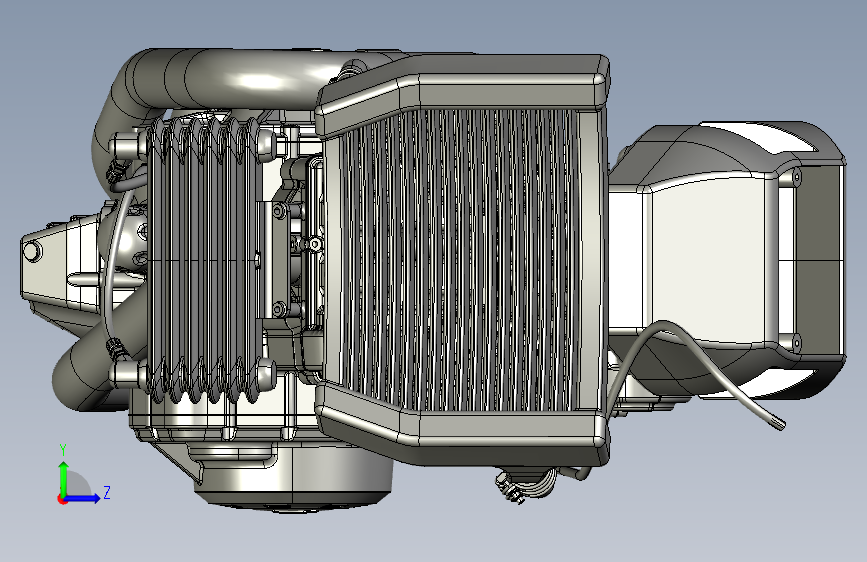This screenshot has width=867, height=562.
Task: Select the finned oil cooler beside the radiator
Action: point(205,258)
